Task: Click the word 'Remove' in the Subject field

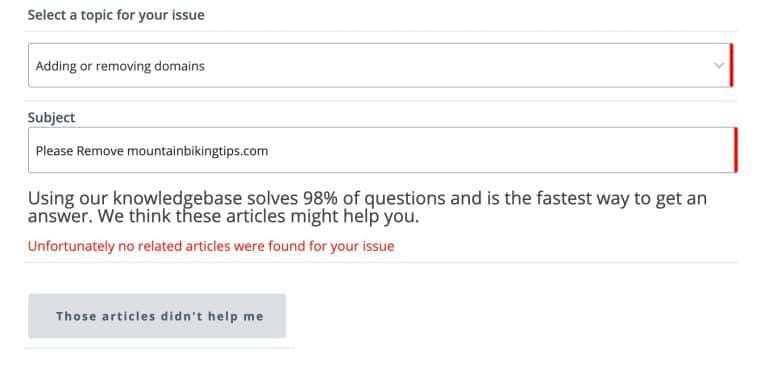Action: pos(100,151)
